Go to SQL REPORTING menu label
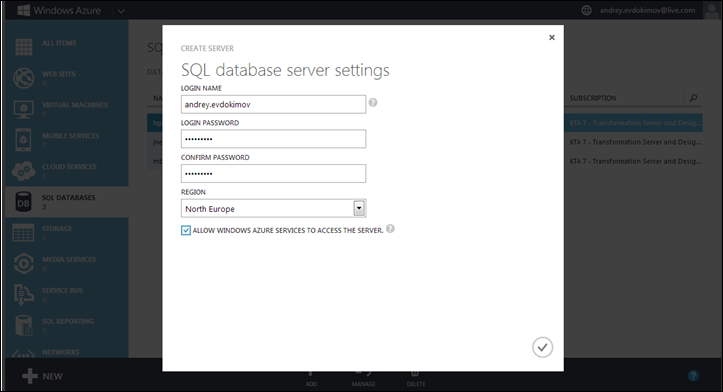Image resolution: width=723 pixels, height=392 pixels. 68,321
